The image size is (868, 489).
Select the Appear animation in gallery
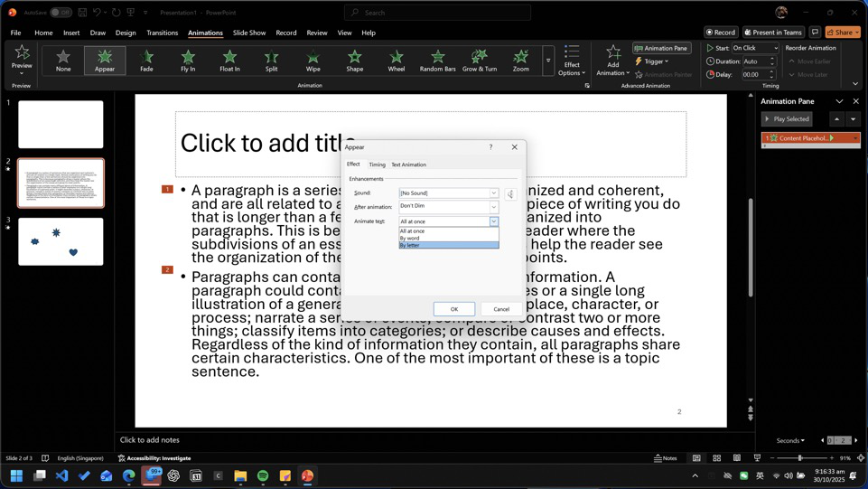(x=105, y=61)
